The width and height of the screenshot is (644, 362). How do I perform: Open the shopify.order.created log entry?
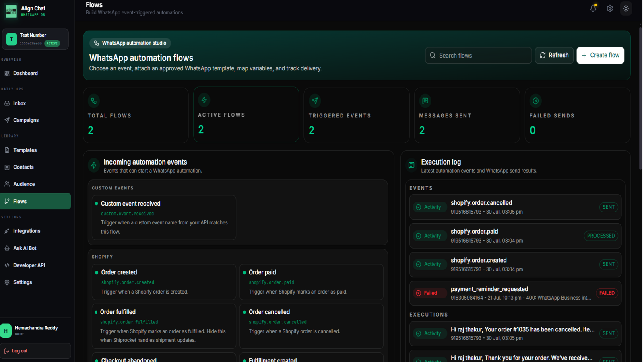515,265
